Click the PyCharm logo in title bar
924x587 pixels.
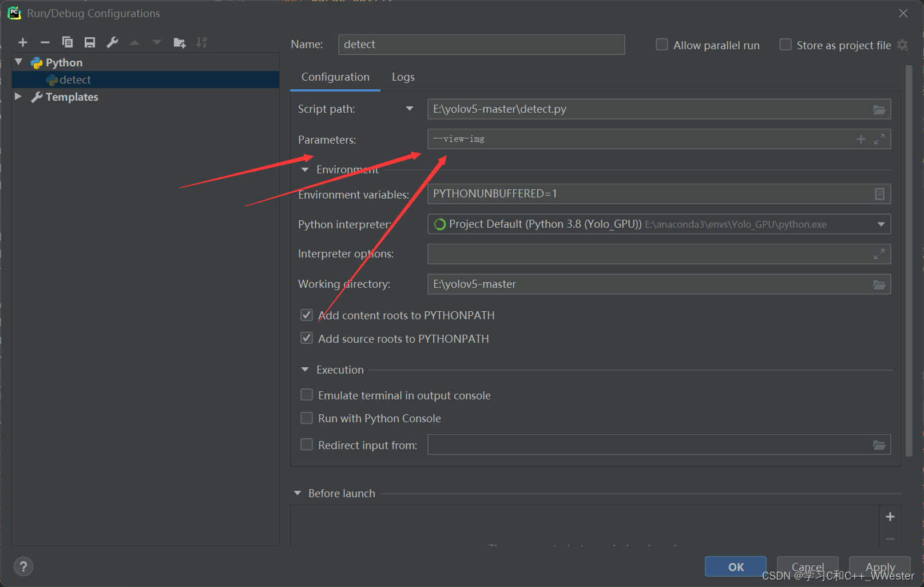click(x=14, y=13)
